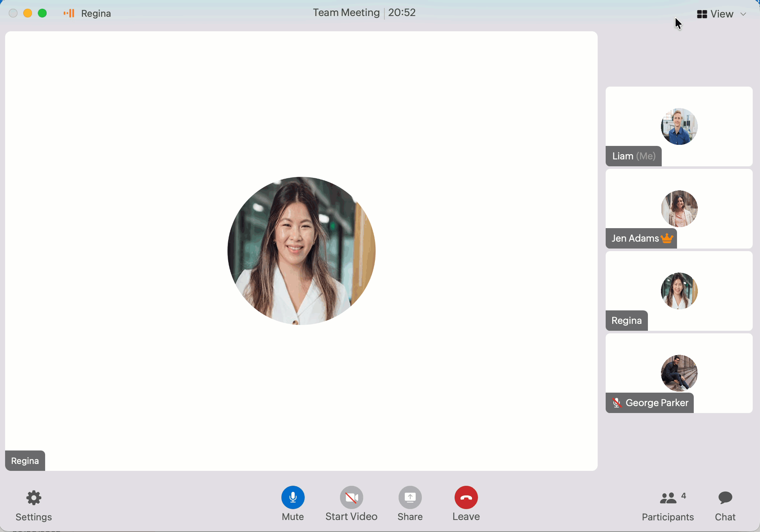Select Jen Adams participant thumbnail
Screen dimensions: 760x532
[679, 209]
